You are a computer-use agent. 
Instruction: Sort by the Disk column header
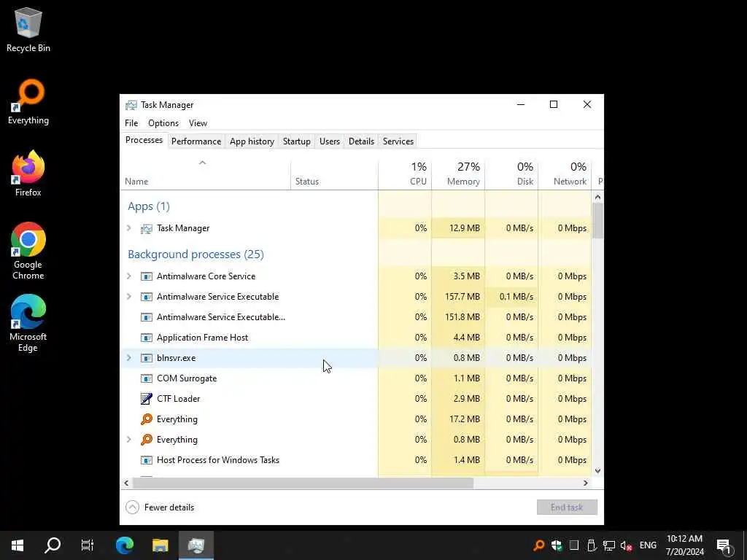tap(511, 174)
